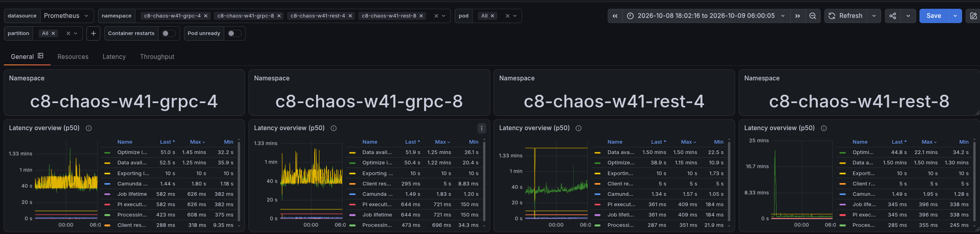Shift the time range backwards

click(x=615, y=16)
